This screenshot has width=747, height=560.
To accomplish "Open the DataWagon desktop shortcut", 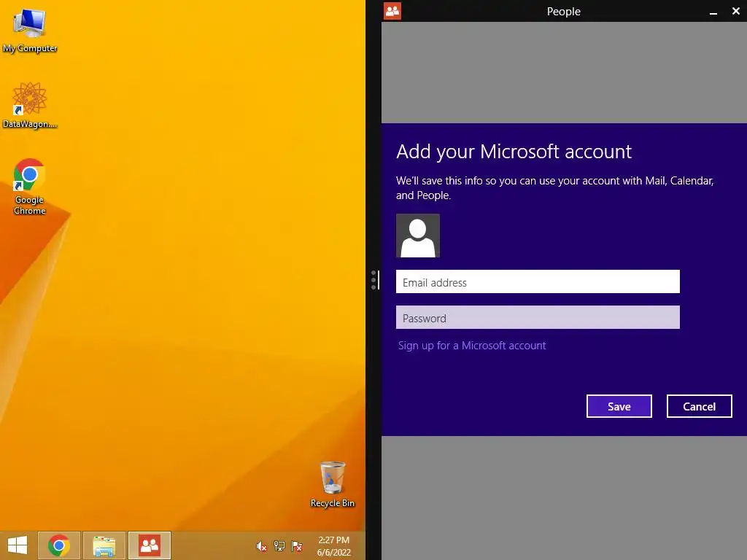I will [29, 105].
